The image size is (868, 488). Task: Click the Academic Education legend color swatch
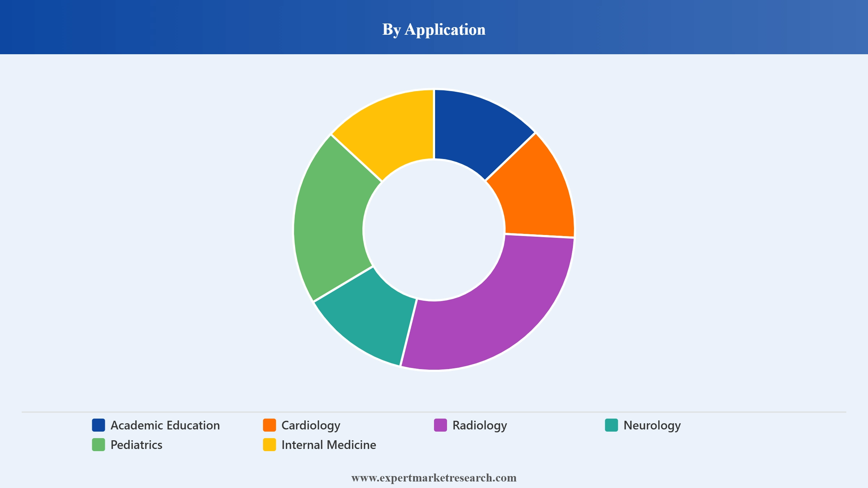click(98, 425)
